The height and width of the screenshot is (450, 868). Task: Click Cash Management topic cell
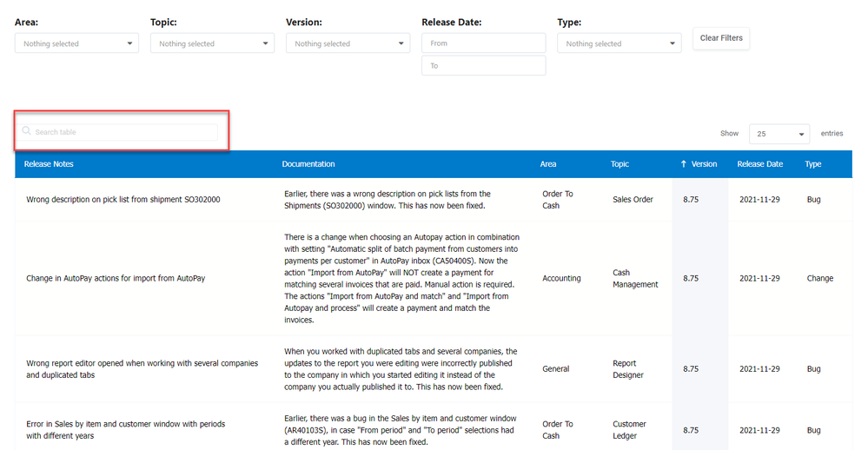click(635, 278)
